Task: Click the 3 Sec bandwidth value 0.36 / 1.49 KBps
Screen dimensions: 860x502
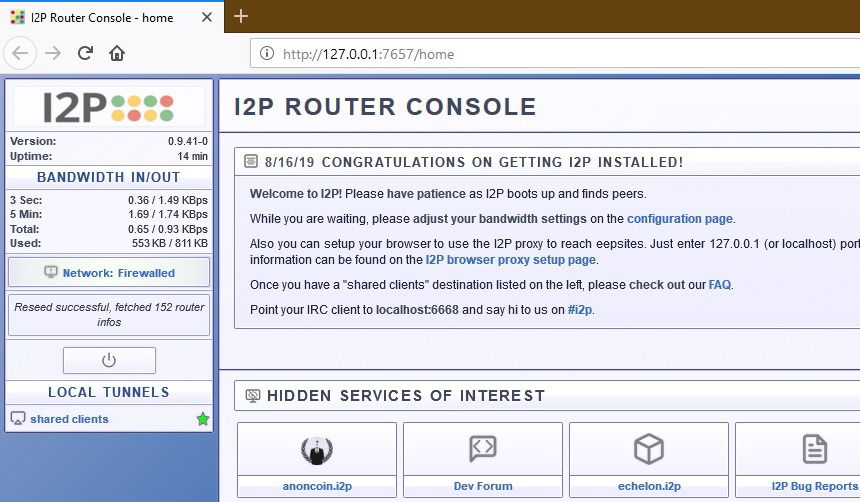Action: tap(168, 200)
